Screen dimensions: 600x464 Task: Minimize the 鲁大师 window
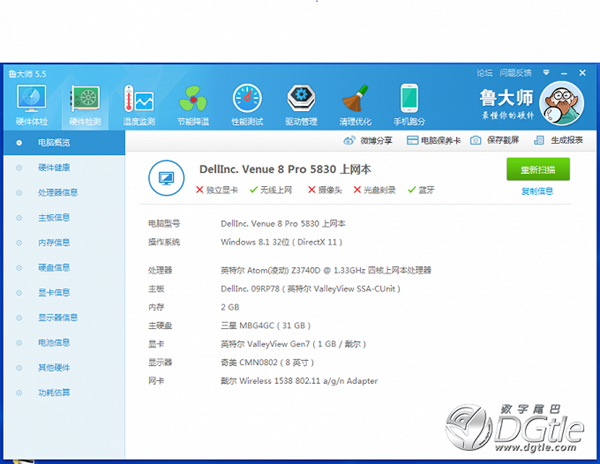pyautogui.click(x=564, y=73)
